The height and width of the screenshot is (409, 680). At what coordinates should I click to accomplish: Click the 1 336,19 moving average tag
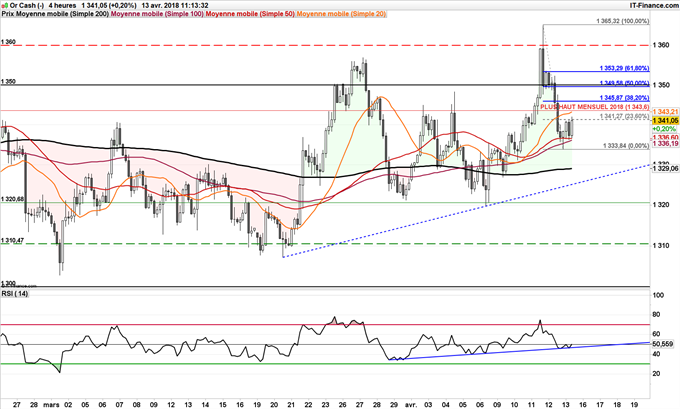point(665,143)
